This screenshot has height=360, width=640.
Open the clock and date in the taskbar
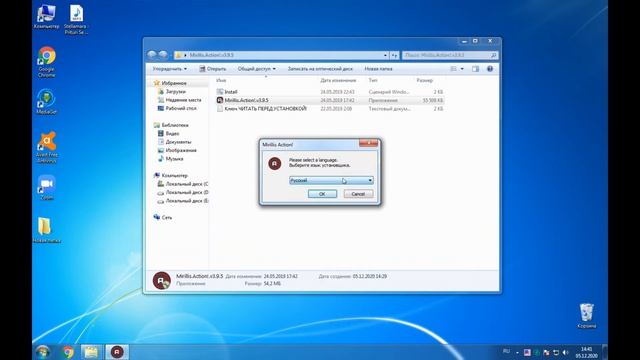(x=587, y=352)
